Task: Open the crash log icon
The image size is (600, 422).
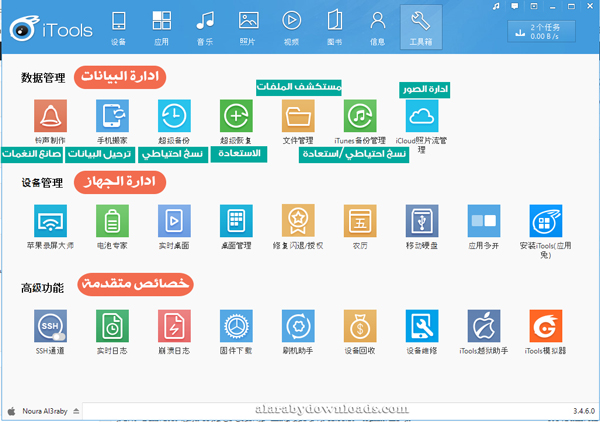Action: click(x=174, y=326)
